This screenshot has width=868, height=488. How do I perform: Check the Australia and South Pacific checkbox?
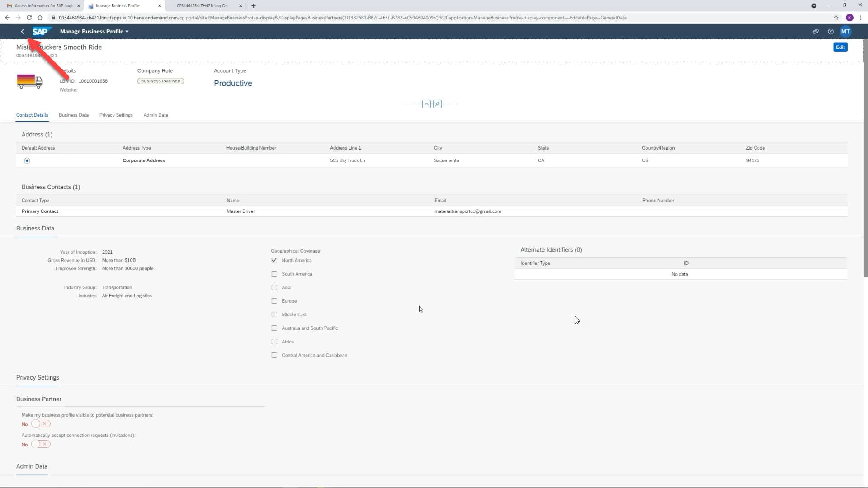(x=274, y=328)
